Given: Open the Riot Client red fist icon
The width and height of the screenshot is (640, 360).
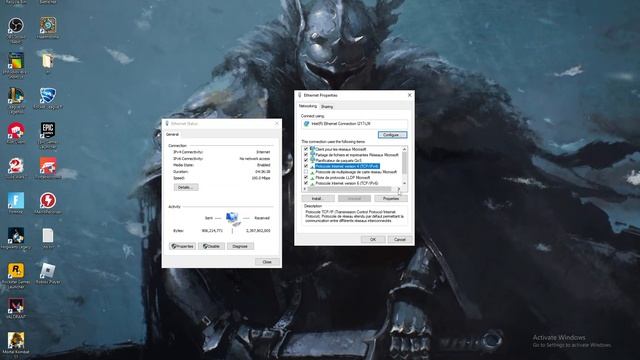Looking at the screenshot, I should pos(16,131).
